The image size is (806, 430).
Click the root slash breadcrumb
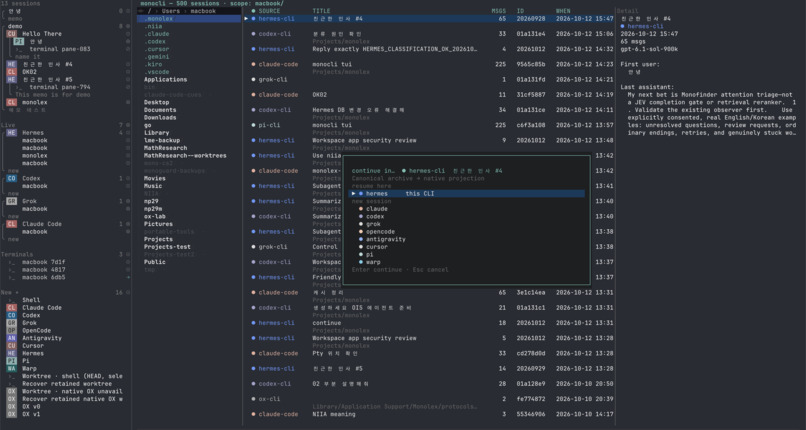click(149, 11)
